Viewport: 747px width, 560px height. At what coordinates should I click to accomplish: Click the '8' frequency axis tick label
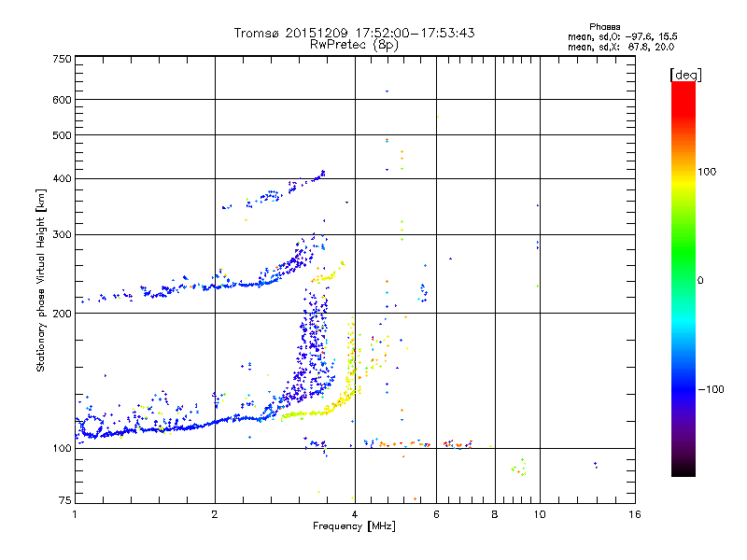495,514
